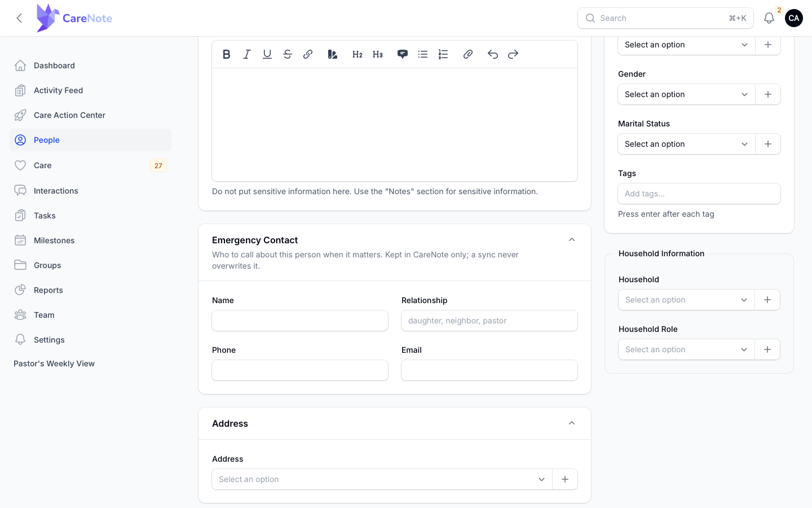Viewport: 812px width, 508px height.
Task: Start a bulleted list
Action: [423, 54]
